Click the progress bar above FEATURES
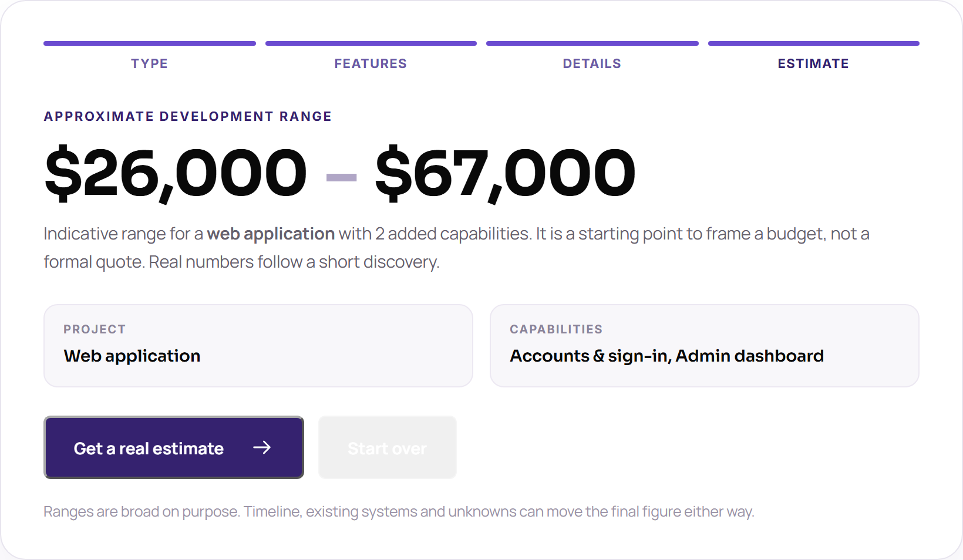 371,43
